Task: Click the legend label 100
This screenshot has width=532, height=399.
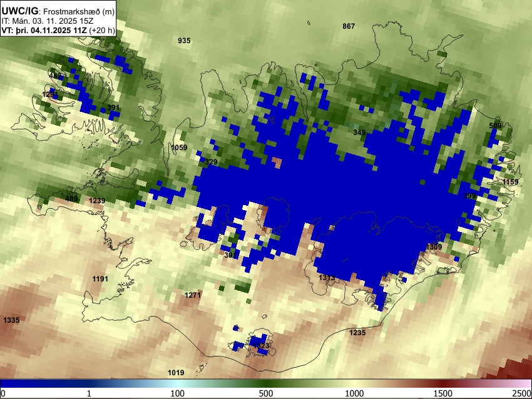Action: (178, 393)
